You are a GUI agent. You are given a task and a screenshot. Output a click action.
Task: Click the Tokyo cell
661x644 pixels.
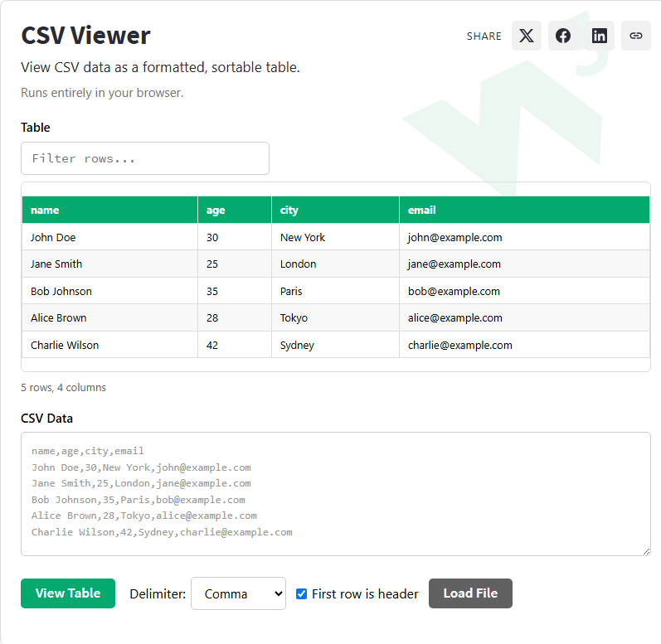336,318
